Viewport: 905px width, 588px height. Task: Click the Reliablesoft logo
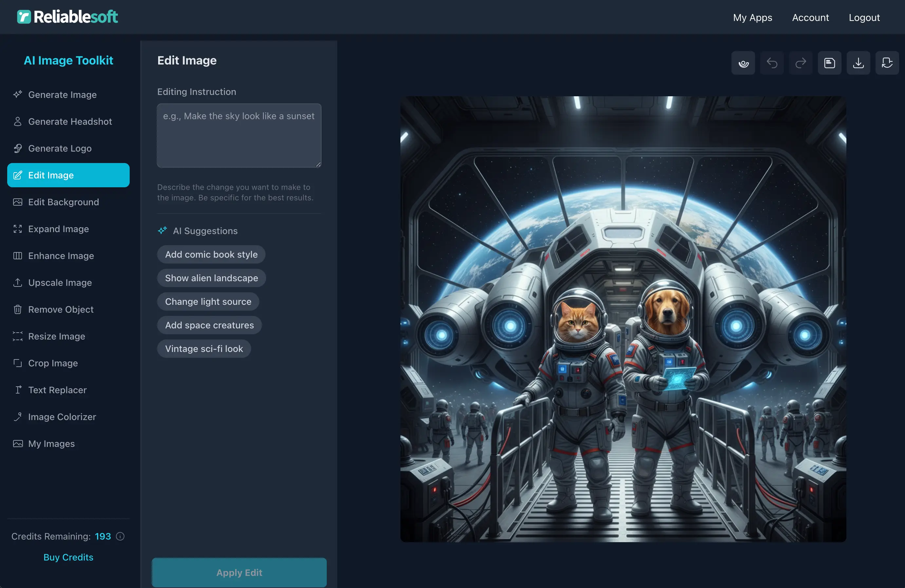point(67,17)
